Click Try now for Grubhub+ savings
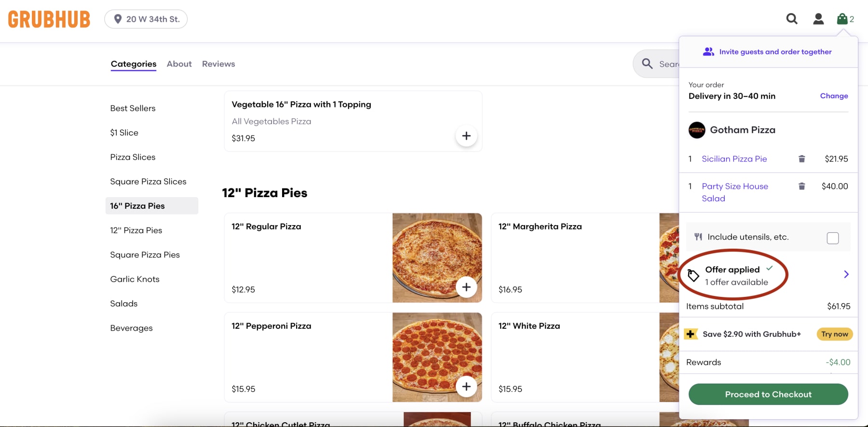The height and width of the screenshot is (427, 868). pos(834,334)
